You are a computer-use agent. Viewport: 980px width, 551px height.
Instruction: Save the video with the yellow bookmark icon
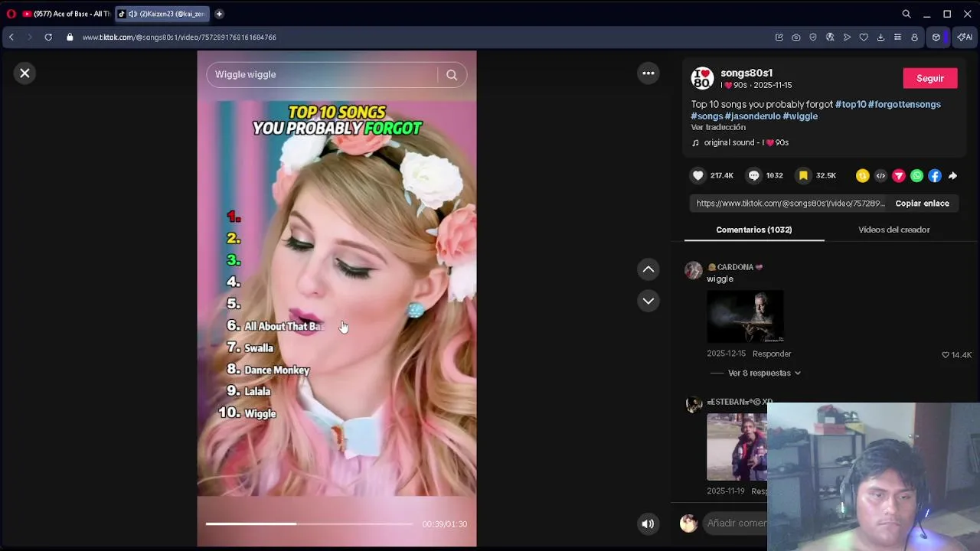[803, 176]
